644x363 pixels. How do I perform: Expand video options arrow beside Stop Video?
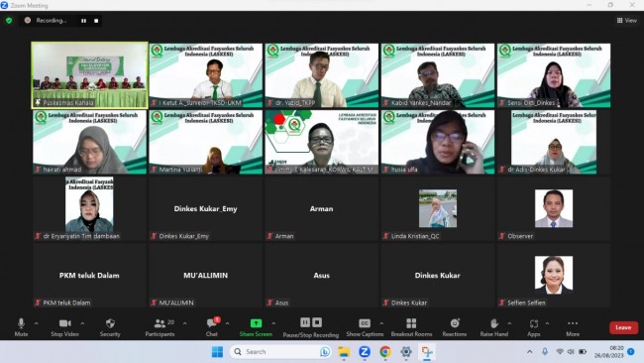pos(82,323)
